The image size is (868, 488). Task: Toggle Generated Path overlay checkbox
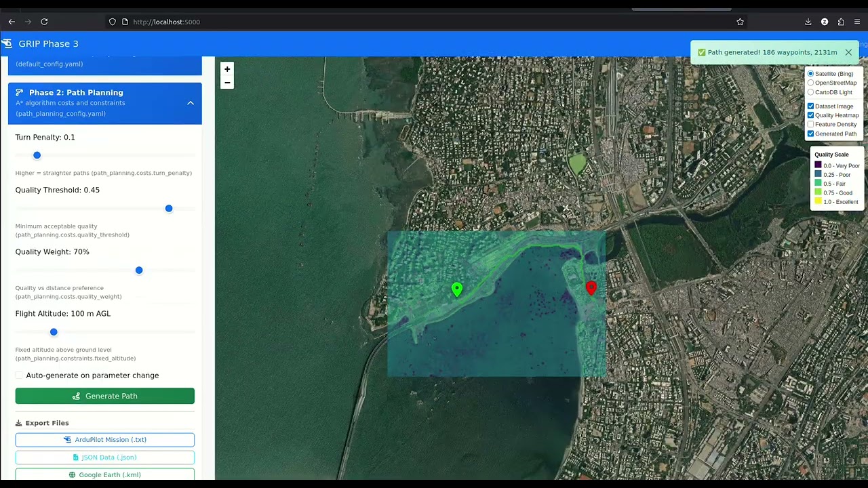[x=810, y=134]
